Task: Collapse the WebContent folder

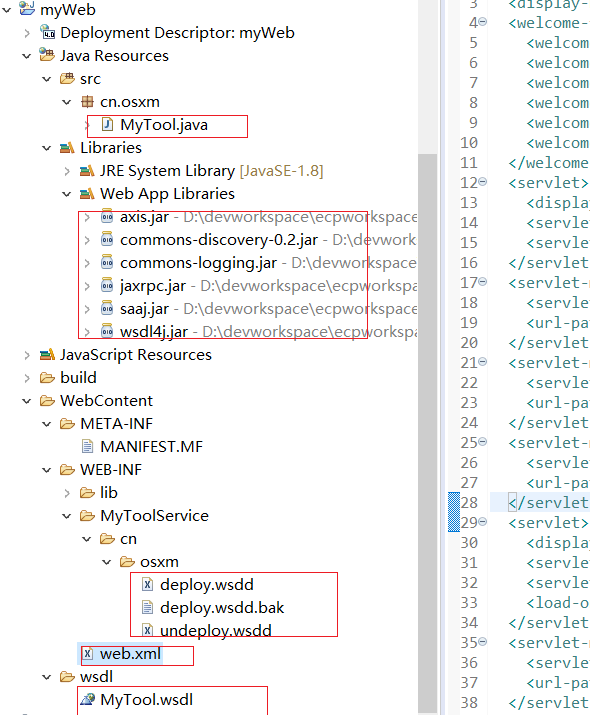Action: tap(26, 401)
